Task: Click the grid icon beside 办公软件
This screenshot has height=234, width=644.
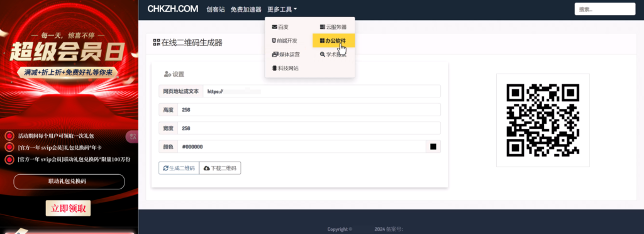Action: [323, 41]
